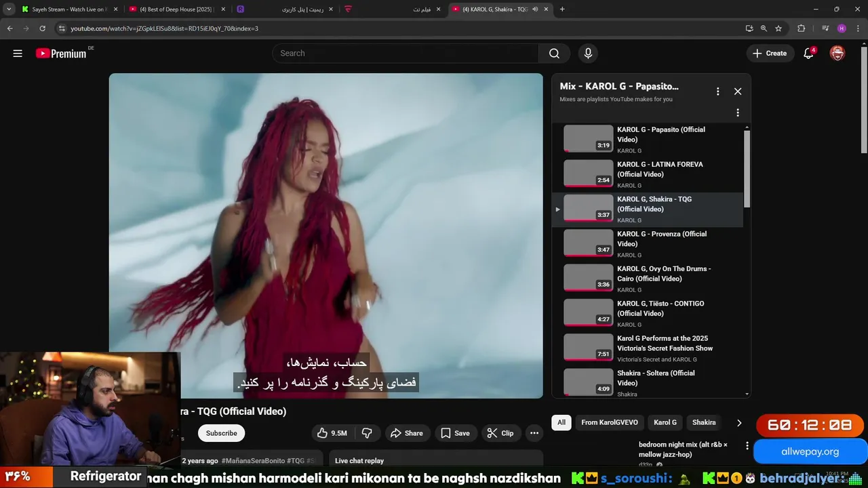Screen dimensions: 868x488
Task: Switch to the فیلم نت tab
Action: click(x=393, y=9)
